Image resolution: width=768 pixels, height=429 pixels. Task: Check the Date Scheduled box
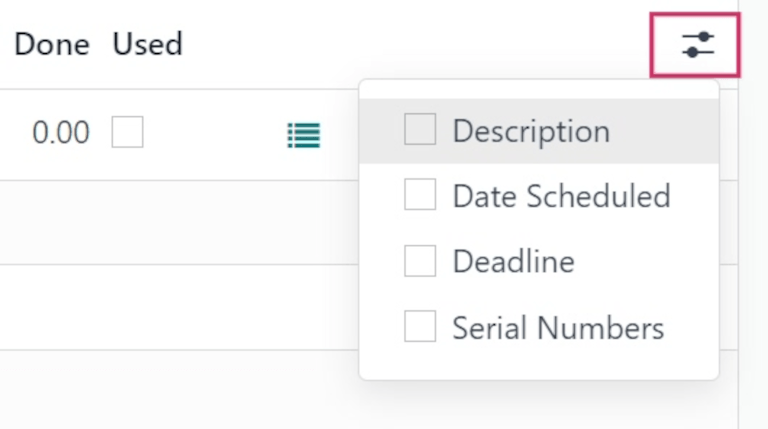[420, 196]
